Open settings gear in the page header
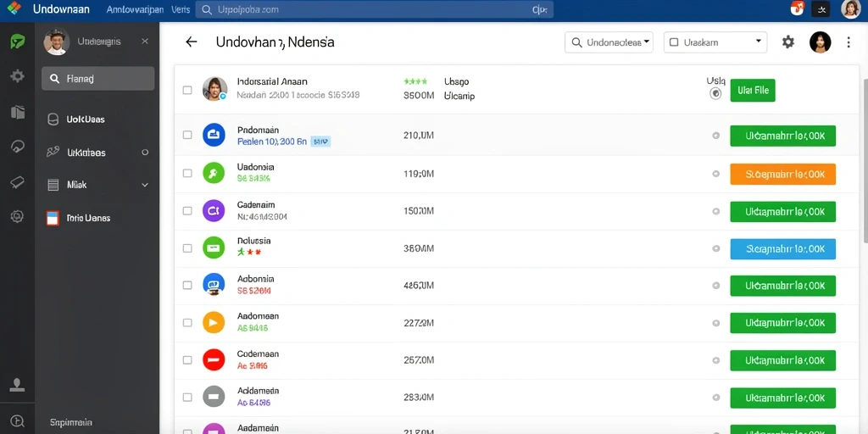The height and width of the screenshot is (434, 868). (787, 42)
